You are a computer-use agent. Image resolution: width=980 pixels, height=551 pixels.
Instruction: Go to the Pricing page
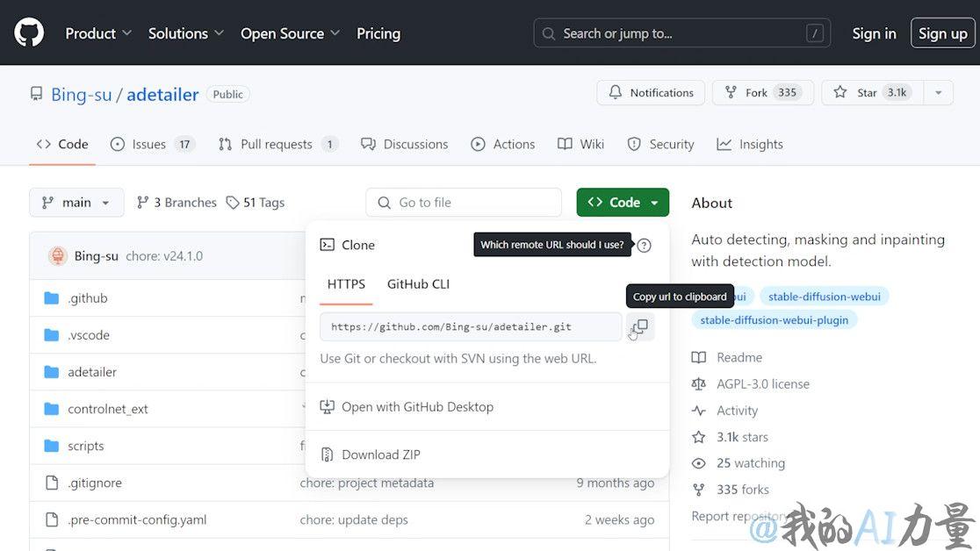pyautogui.click(x=378, y=33)
